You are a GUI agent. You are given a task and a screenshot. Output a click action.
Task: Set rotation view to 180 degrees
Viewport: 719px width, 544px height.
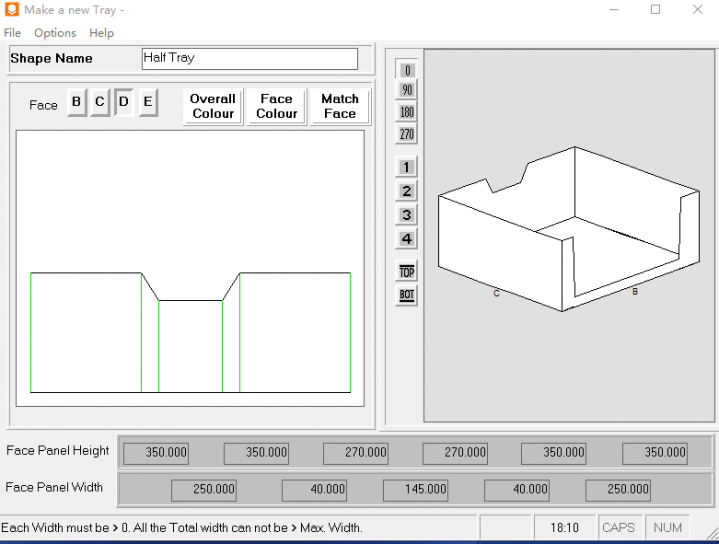point(406,113)
